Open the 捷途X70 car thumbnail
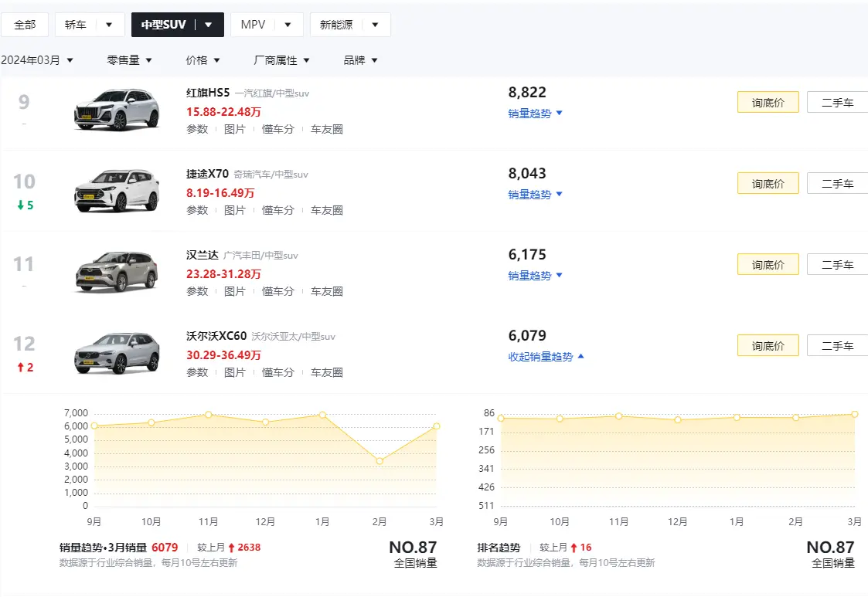868x597 pixels. (x=117, y=191)
